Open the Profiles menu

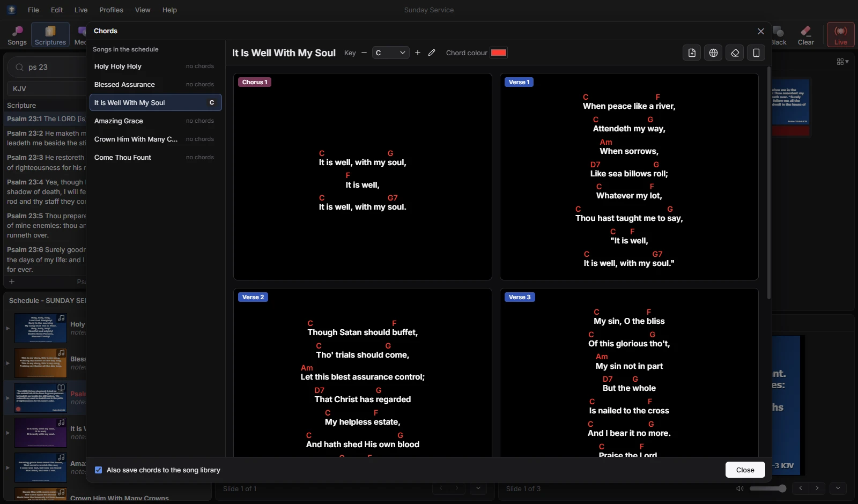point(111,10)
